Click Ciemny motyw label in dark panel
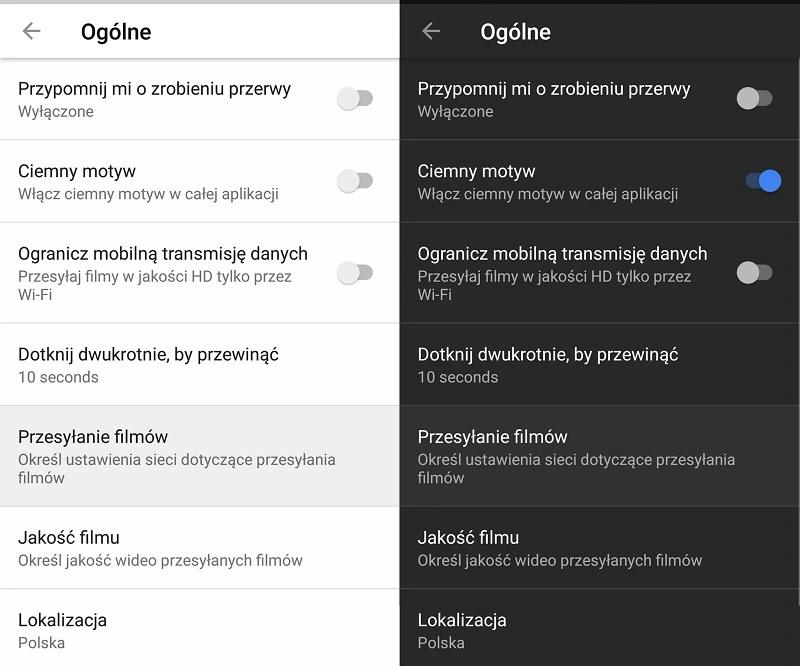The width and height of the screenshot is (800, 666). coord(476,171)
